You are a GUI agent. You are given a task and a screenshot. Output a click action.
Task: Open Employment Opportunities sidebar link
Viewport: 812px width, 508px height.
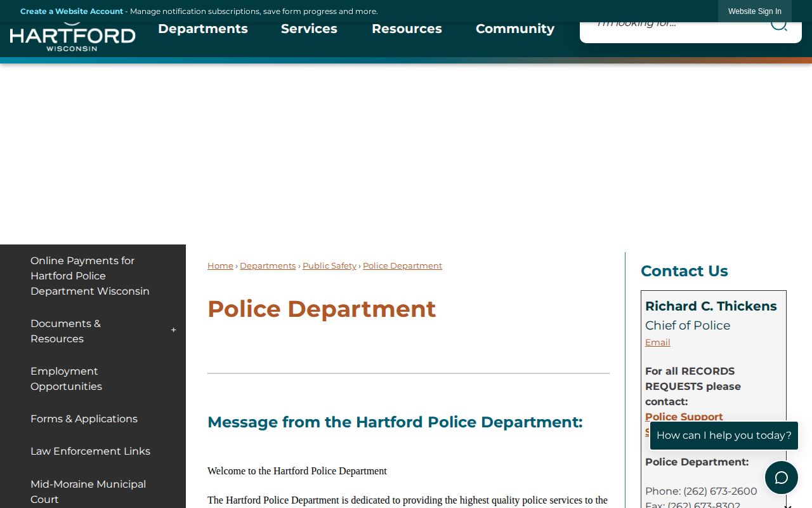(x=93, y=378)
